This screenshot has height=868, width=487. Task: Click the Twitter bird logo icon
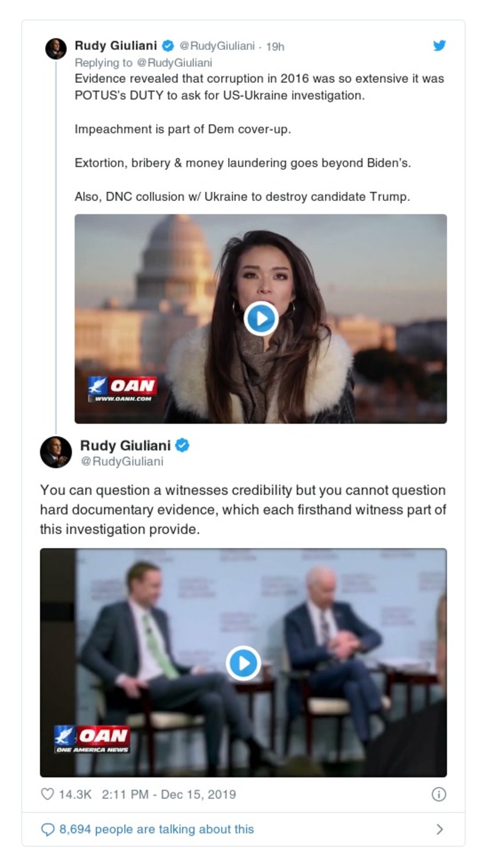(x=440, y=46)
